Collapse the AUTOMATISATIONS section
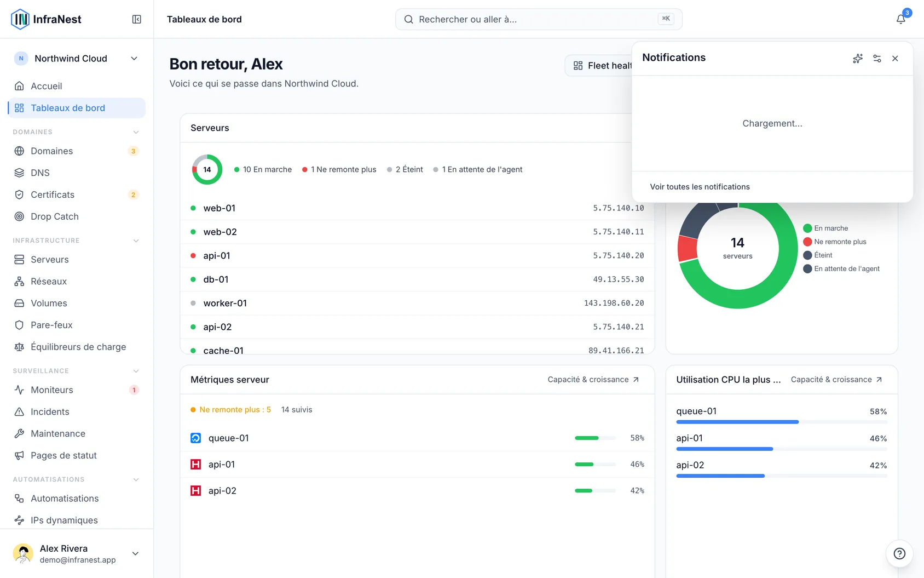 coord(136,479)
